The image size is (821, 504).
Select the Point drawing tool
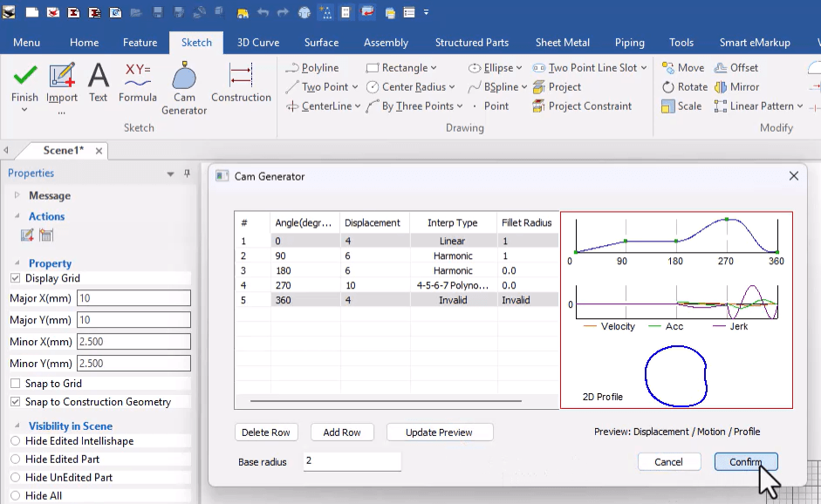point(495,106)
